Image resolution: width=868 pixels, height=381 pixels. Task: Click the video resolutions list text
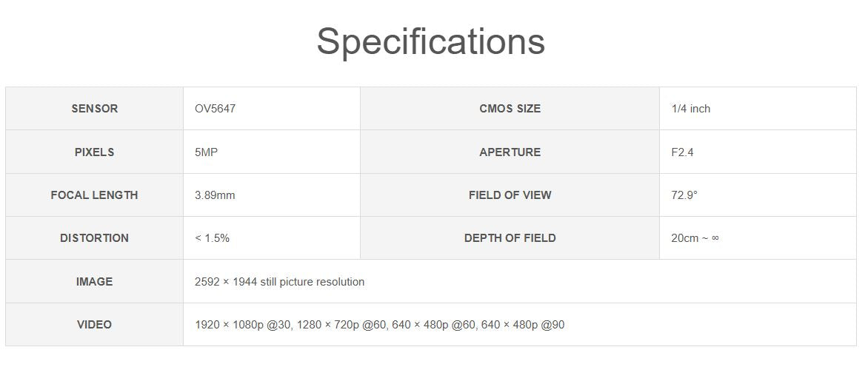coord(379,325)
